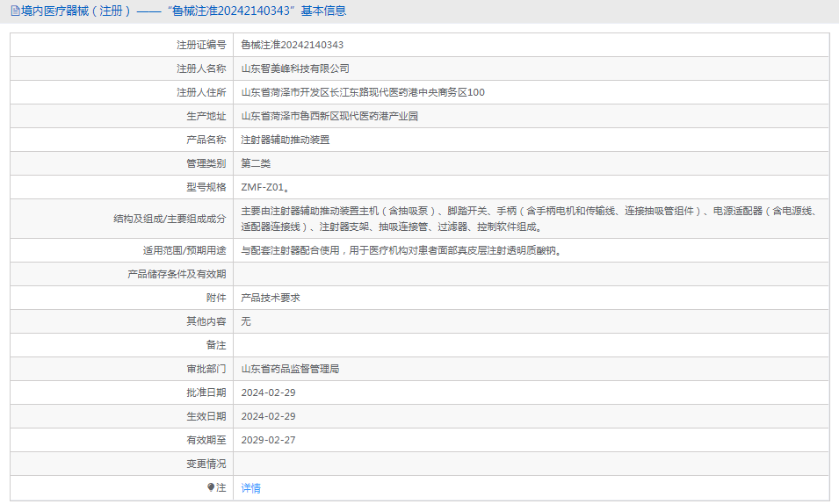Click the 注册证编号 label
The width and height of the screenshot is (839, 504).
tap(201, 45)
